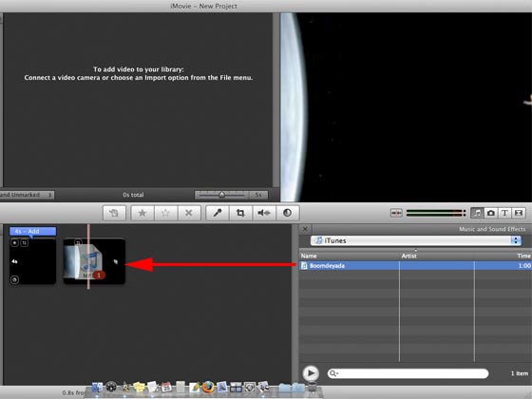Click the 1 item count label
Image resolution: width=532 pixels, height=399 pixels.
(x=520, y=373)
